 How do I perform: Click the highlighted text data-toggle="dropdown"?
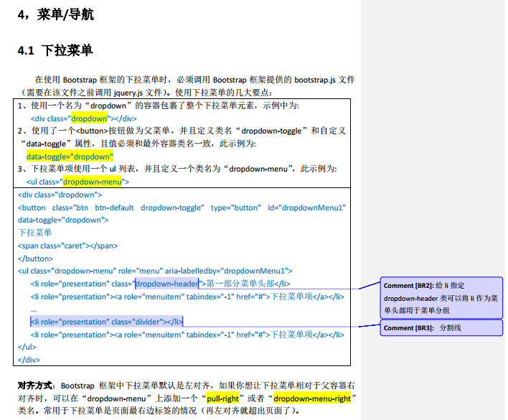coord(70,157)
